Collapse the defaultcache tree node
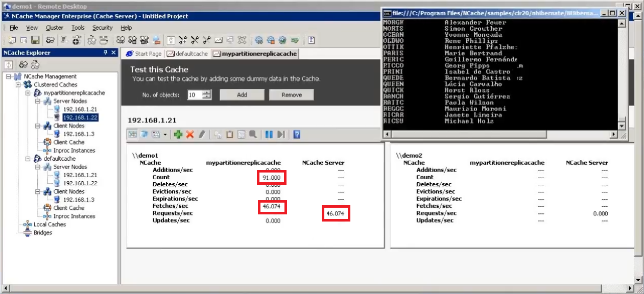The width and height of the screenshot is (644, 294). 28,159
